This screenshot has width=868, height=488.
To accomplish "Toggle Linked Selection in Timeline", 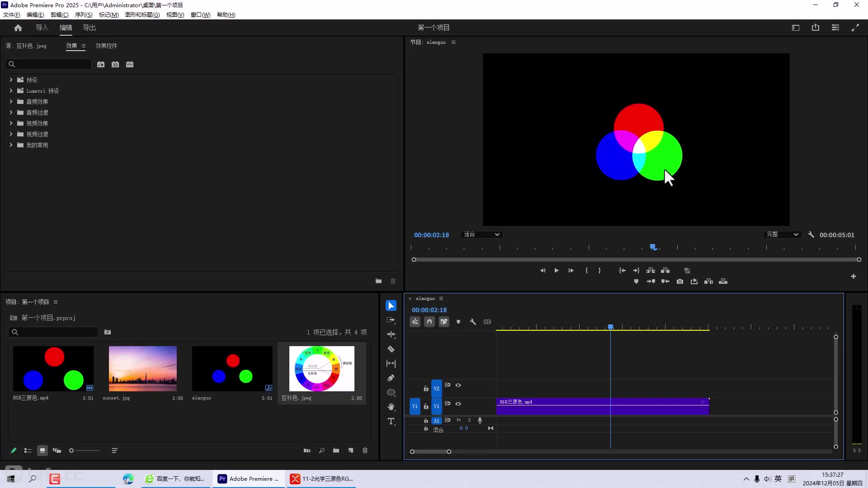I will click(444, 322).
